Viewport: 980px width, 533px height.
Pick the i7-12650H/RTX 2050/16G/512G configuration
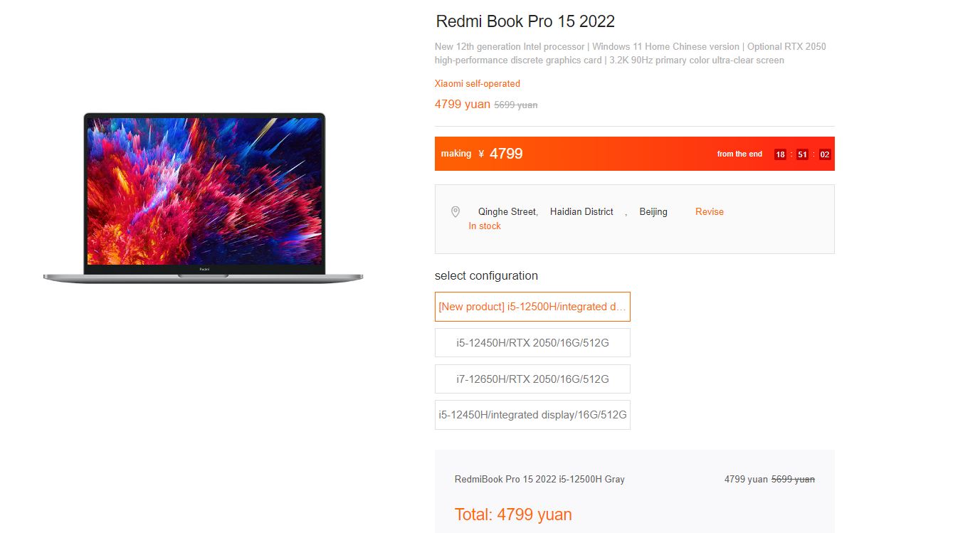(532, 379)
